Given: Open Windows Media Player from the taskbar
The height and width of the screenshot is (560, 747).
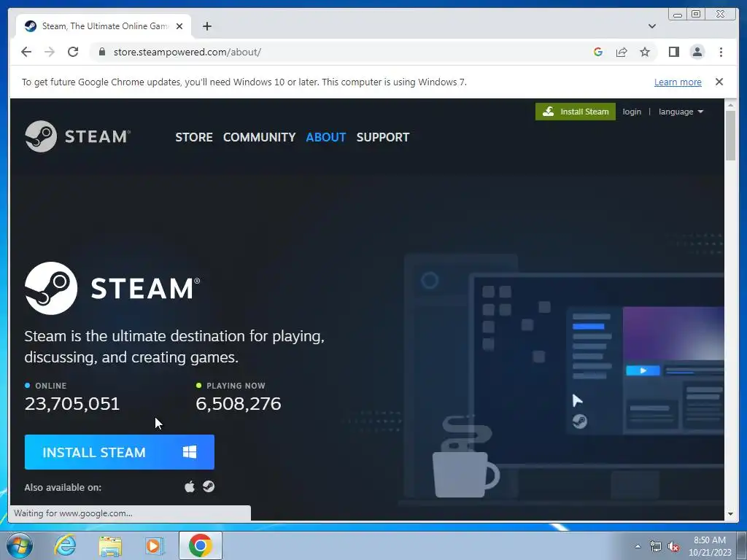Looking at the screenshot, I should [x=155, y=545].
